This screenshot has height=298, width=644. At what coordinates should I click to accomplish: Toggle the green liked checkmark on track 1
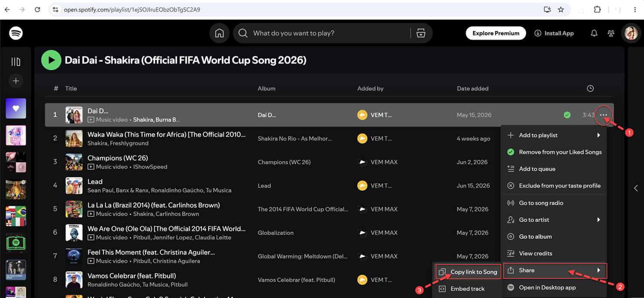[x=567, y=115]
